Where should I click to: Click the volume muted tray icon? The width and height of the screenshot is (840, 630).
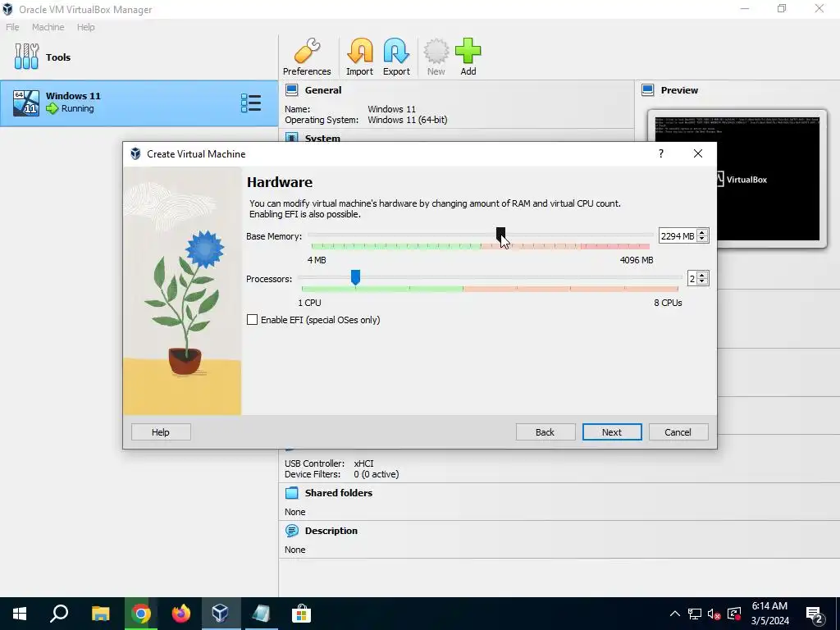pyautogui.click(x=714, y=614)
